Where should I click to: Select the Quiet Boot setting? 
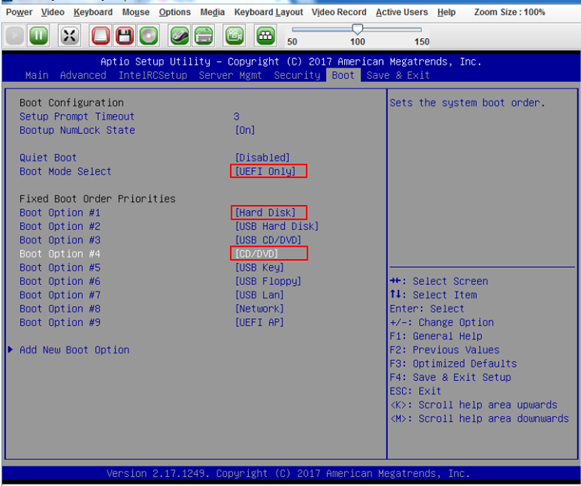48,157
